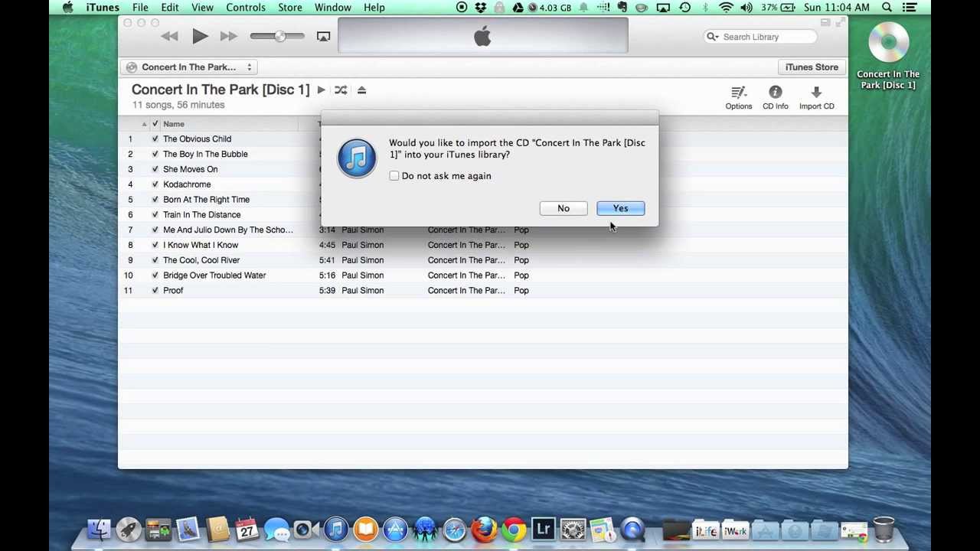Image resolution: width=980 pixels, height=551 pixels.
Task: Decline import by clicking No
Action: [563, 208]
